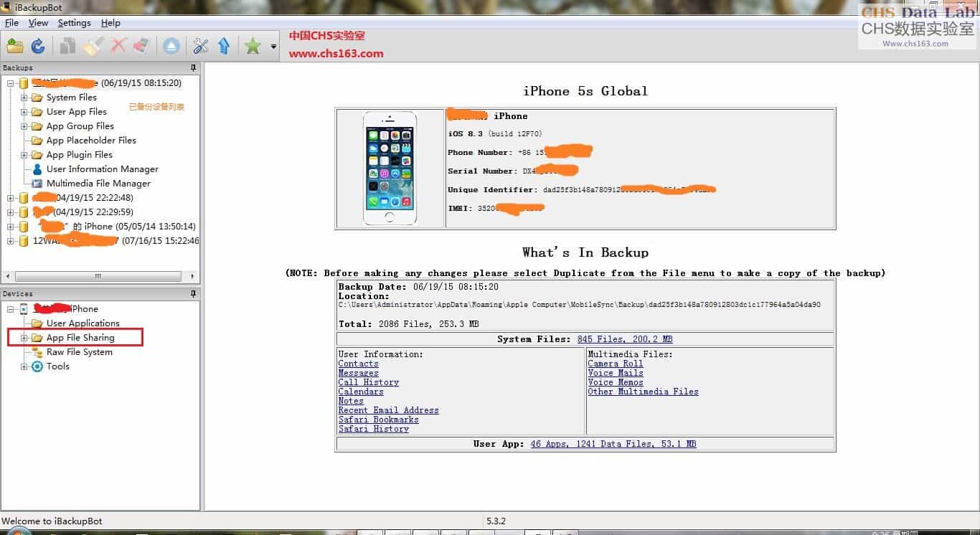This screenshot has height=535, width=980.
Task: Click the red eraser toolbar icon
Action: pyautogui.click(x=141, y=47)
